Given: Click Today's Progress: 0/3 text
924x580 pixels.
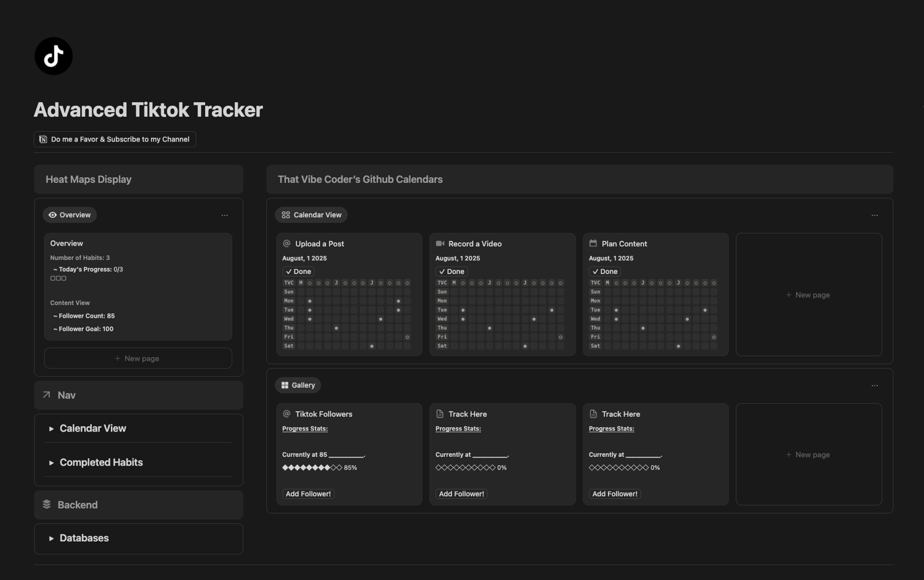Looking at the screenshot, I should click(x=88, y=269).
